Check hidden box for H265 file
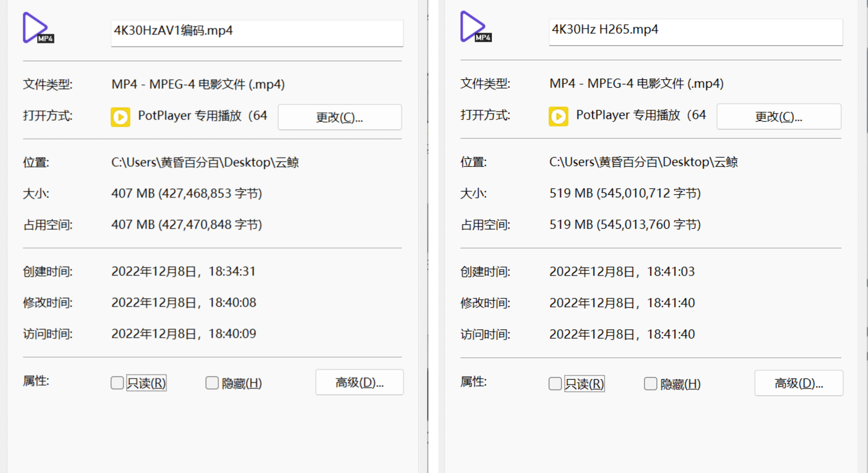Viewport: 868px width, 473px height. [x=650, y=383]
